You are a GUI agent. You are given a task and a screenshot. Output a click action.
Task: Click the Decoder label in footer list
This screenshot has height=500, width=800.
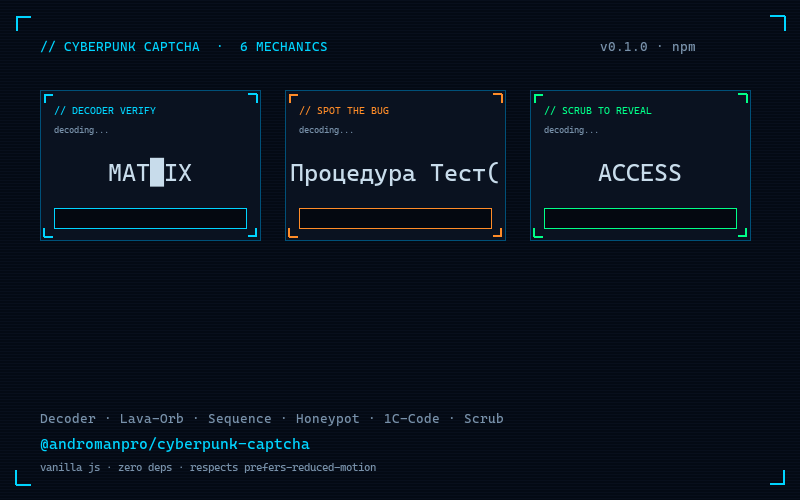68,418
